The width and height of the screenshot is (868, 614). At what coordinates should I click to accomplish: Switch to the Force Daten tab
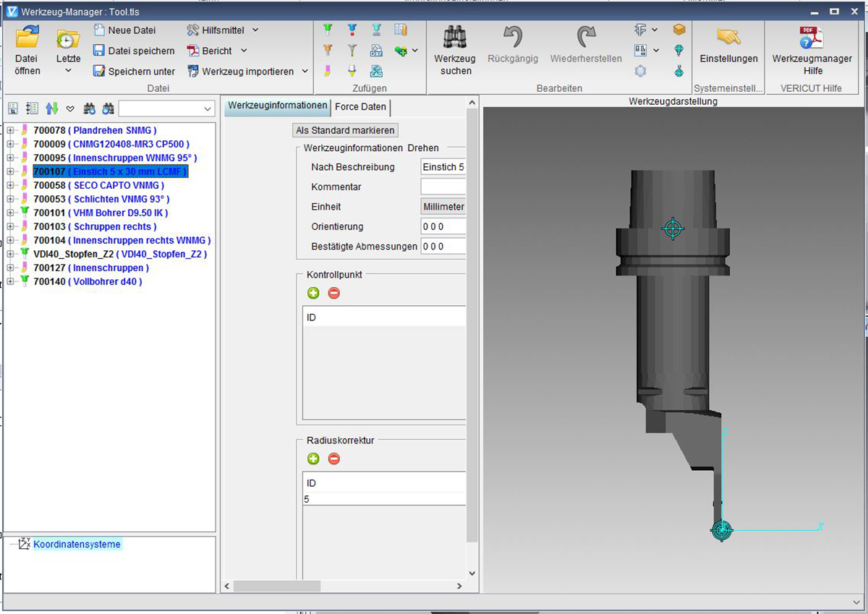[x=360, y=107]
